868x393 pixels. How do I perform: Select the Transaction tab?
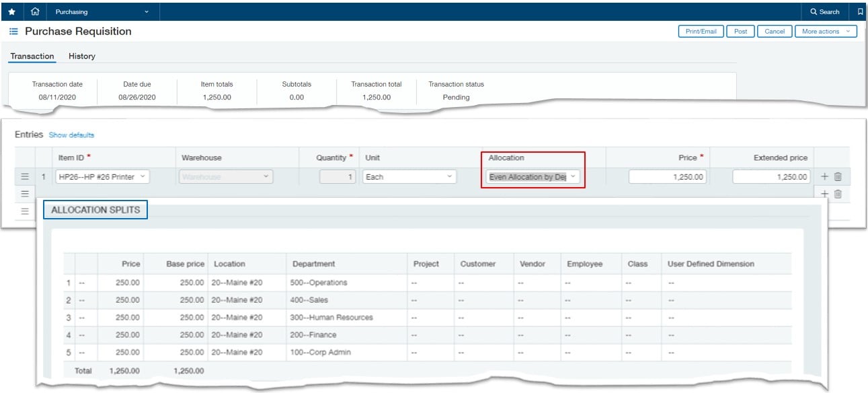[x=32, y=57]
